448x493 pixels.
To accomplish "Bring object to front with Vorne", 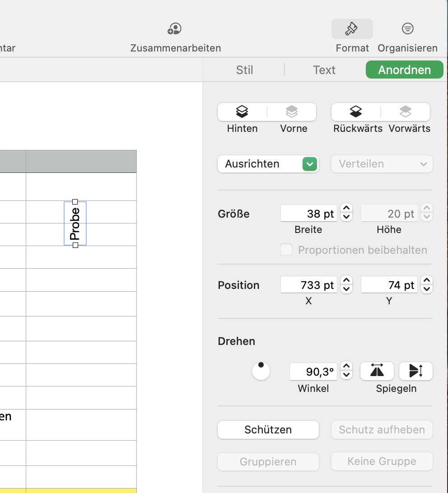I will coord(292,112).
